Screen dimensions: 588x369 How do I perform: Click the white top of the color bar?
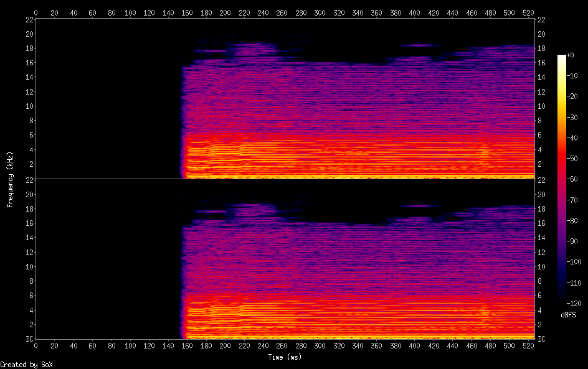[x=562, y=57]
